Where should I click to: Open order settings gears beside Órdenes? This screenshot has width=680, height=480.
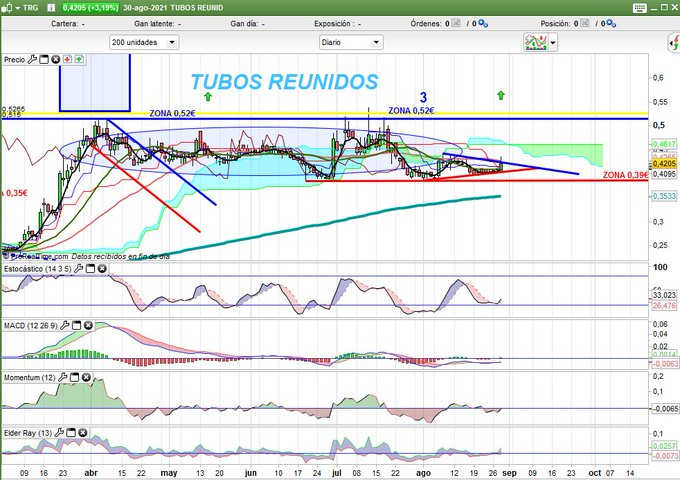[483, 23]
